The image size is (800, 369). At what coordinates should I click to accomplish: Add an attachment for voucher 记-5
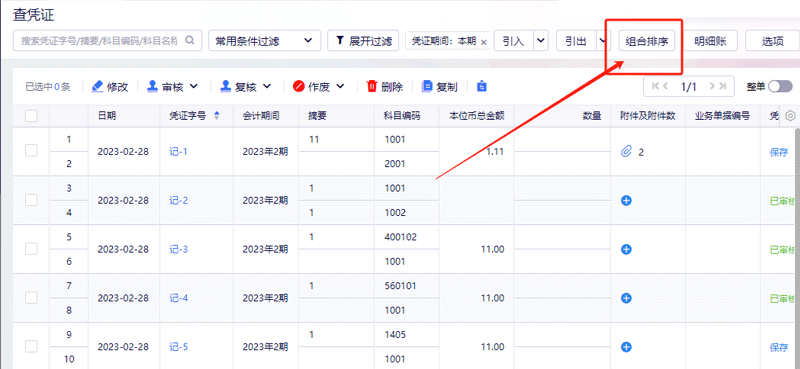(x=627, y=347)
